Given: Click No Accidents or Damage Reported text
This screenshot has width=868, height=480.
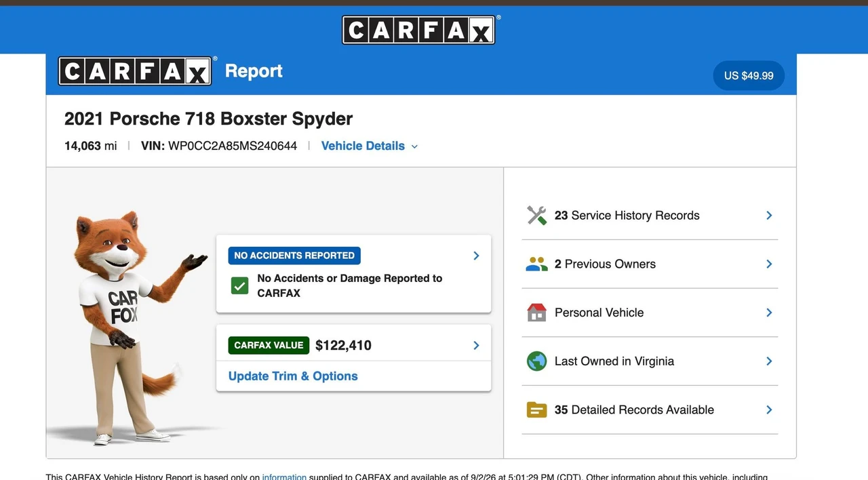Looking at the screenshot, I should pyautogui.click(x=349, y=285).
